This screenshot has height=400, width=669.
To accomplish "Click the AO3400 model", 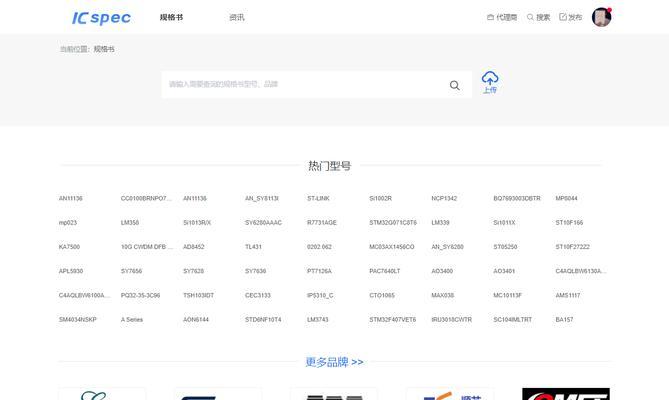I will pyautogui.click(x=442, y=271).
